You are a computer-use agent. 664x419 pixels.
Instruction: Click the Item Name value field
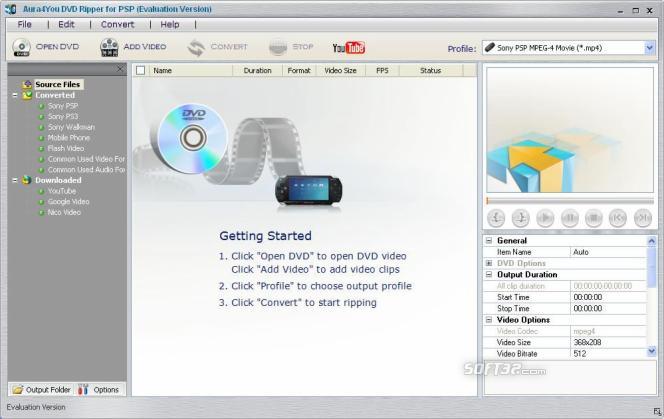[x=608, y=252]
